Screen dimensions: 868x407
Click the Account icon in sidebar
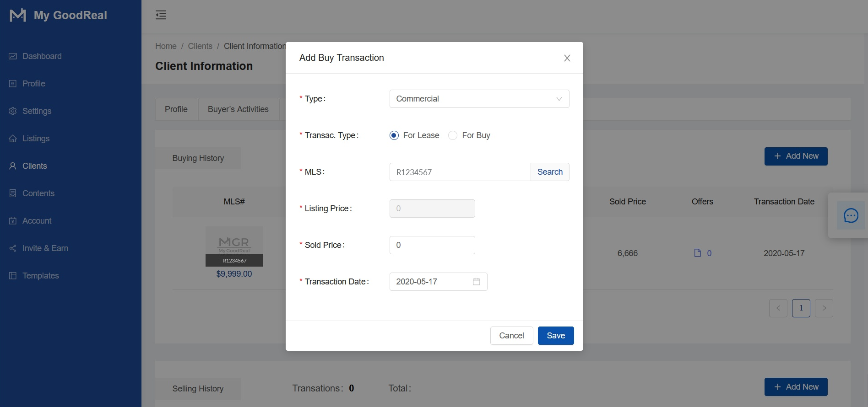point(13,221)
